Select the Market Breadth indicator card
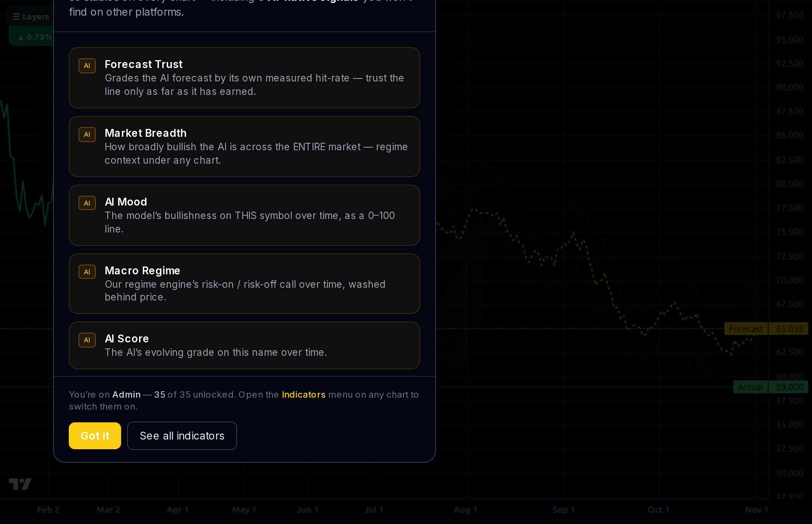This screenshot has width=812, height=524. (x=244, y=147)
